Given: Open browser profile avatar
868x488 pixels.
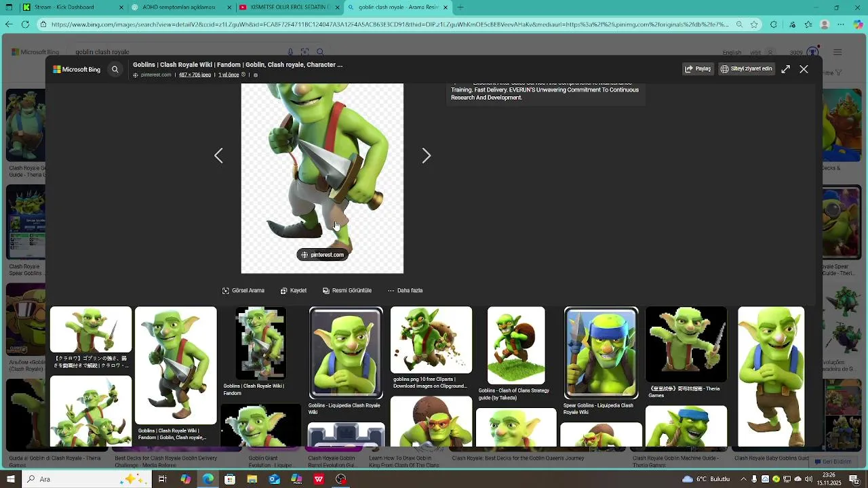Looking at the screenshot, I should pyautogui.click(x=825, y=24).
